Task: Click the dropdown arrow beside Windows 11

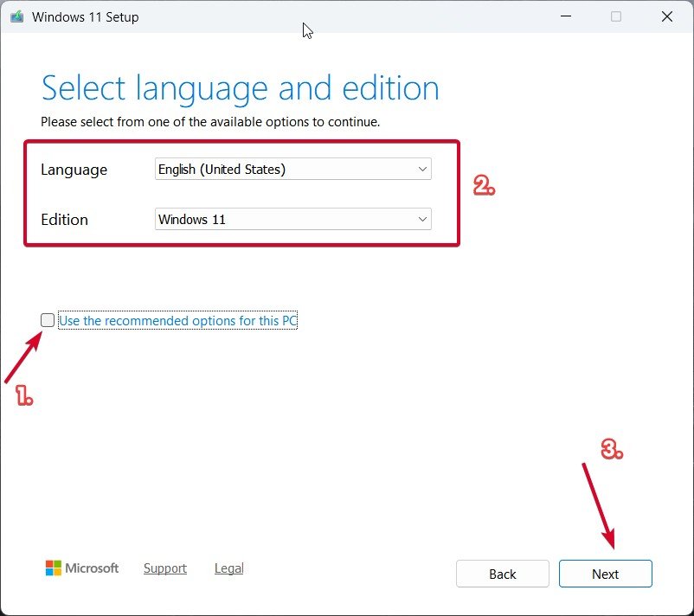Action: coord(421,219)
